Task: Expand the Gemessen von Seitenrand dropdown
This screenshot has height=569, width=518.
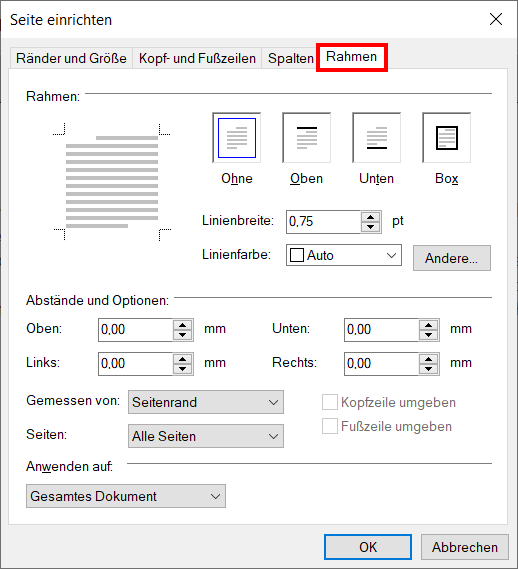Action: coord(206,402)
